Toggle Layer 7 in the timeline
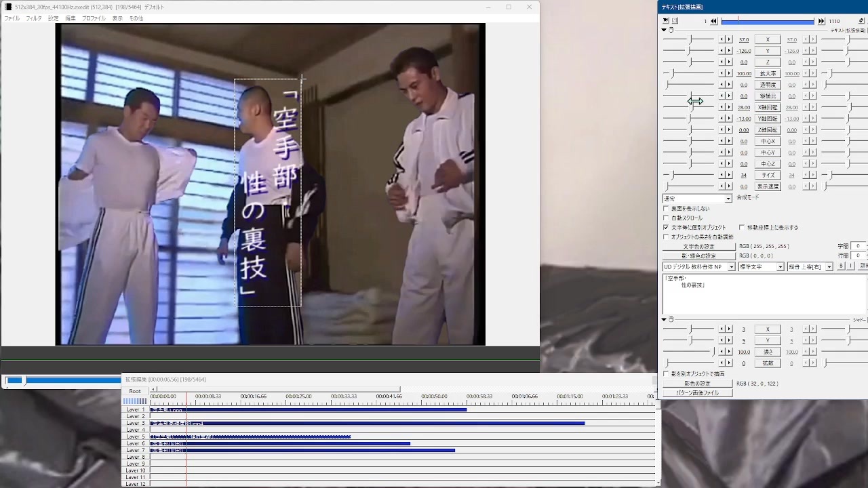 (136, 451)
